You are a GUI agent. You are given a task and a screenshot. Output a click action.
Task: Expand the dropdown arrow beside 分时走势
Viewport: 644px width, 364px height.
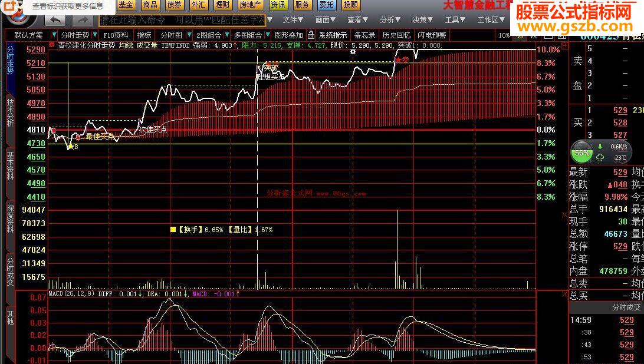(x=96, y=35)
